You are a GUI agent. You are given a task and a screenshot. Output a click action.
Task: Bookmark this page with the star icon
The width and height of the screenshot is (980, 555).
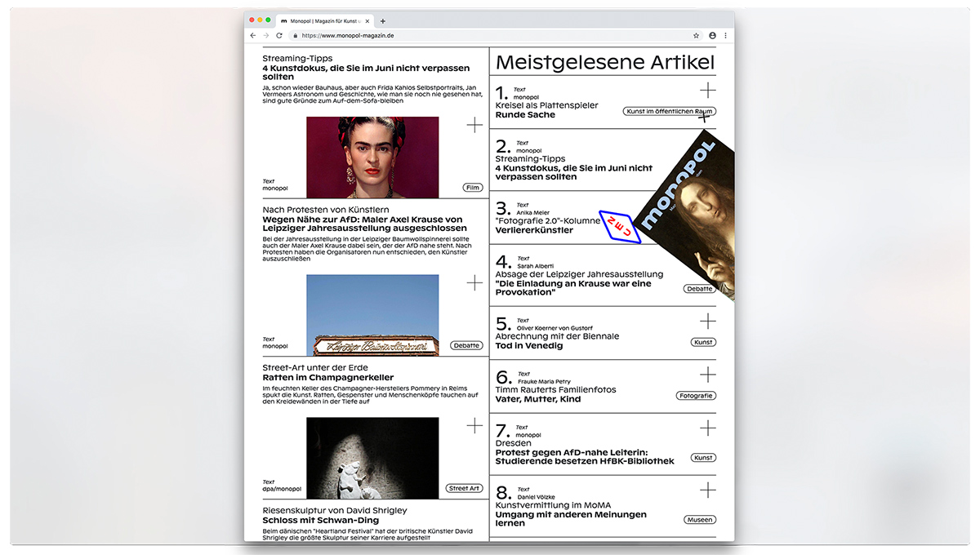(x=696, y=36)
